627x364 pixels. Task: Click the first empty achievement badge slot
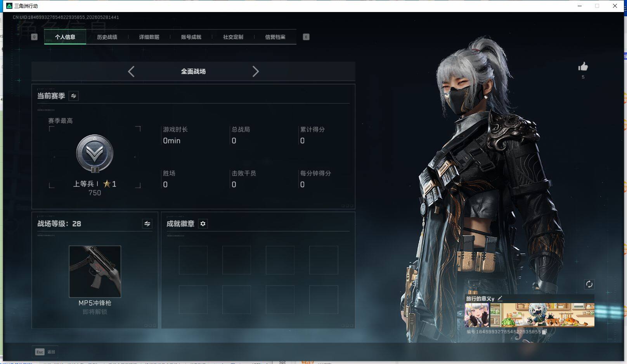[x=193, y=260]
